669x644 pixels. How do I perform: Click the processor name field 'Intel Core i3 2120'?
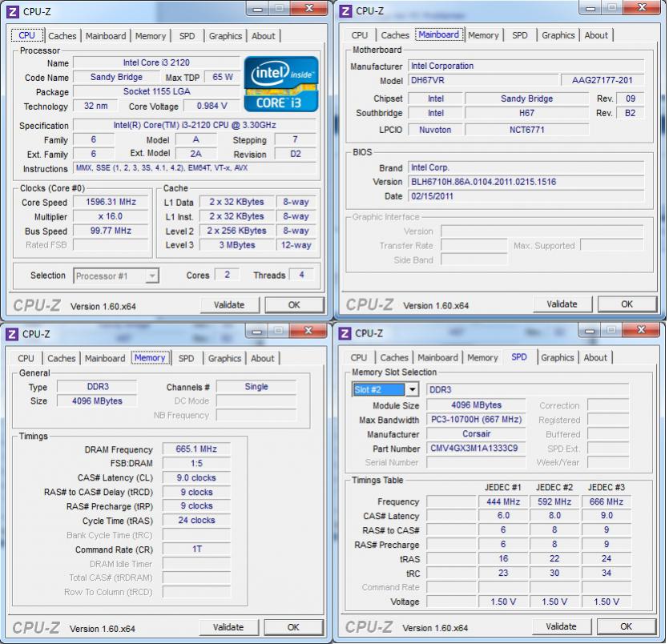[x=156, y=62]
